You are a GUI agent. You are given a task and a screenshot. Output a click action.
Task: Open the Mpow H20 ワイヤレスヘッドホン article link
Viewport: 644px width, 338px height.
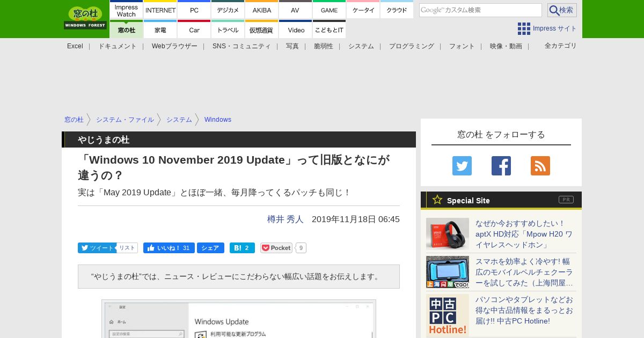[x=524, y=234]
